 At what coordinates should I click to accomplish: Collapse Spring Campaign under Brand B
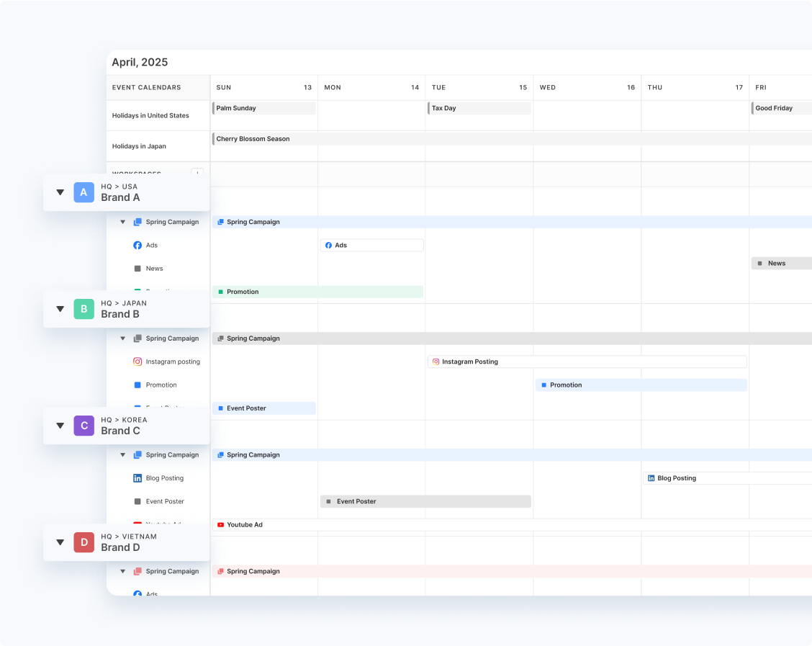[x=122, y=338]
